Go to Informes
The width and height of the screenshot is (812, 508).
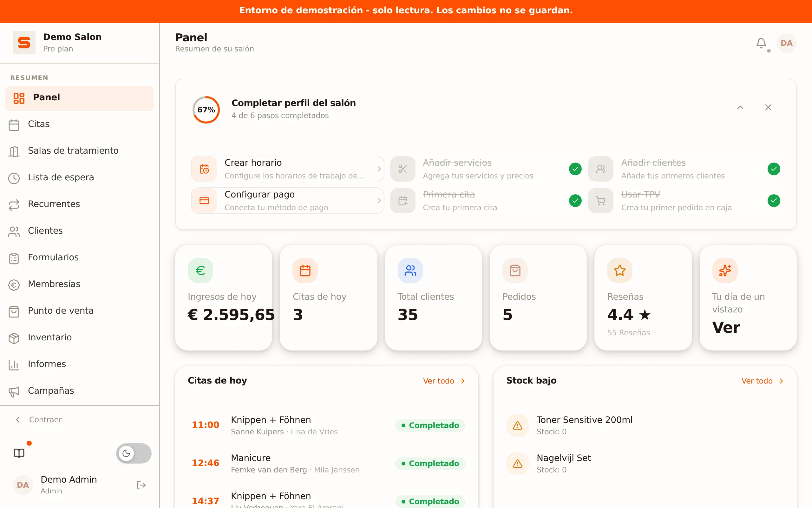(x=80, y=364)
